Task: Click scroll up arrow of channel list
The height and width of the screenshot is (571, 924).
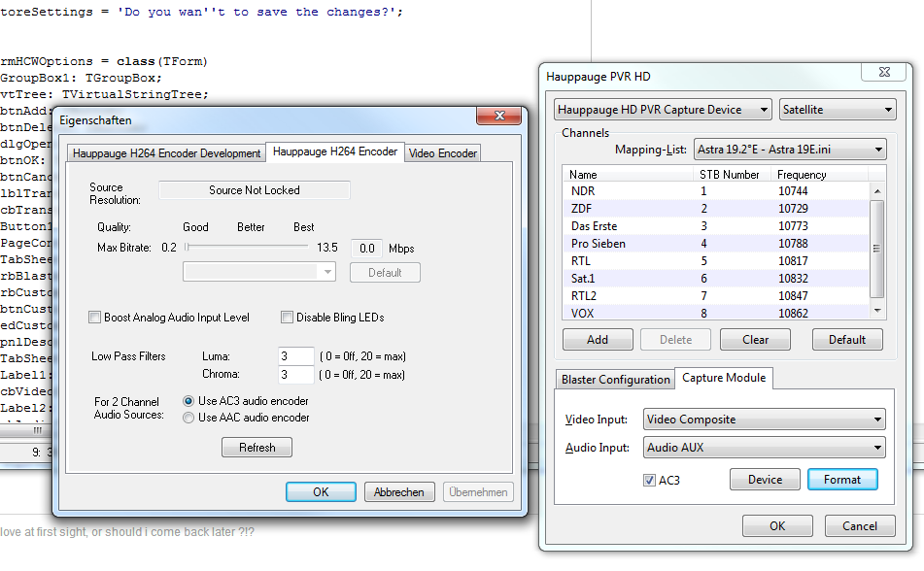Action: tap(877, 191)
